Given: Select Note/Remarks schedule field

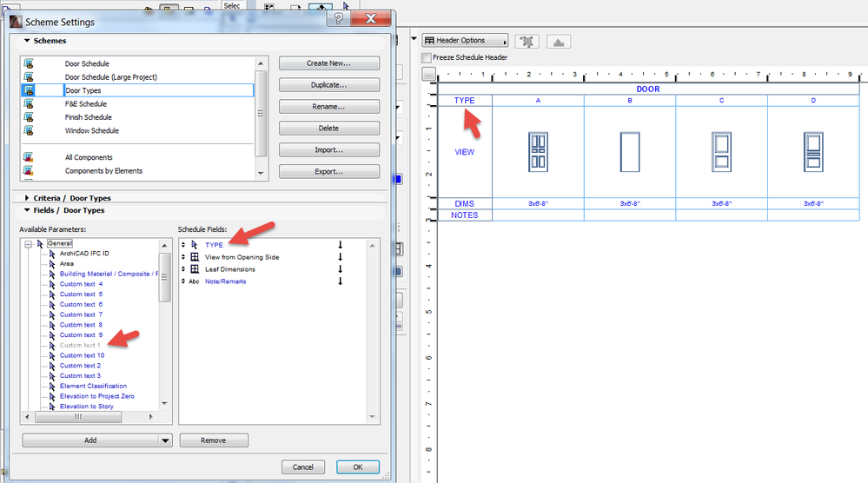Looking at the screenshot, I should pyautogui.click(x=225, y=281).
